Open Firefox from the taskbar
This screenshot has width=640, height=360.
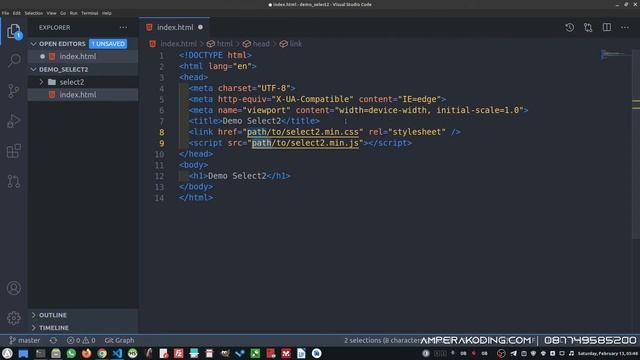point(87,353)
